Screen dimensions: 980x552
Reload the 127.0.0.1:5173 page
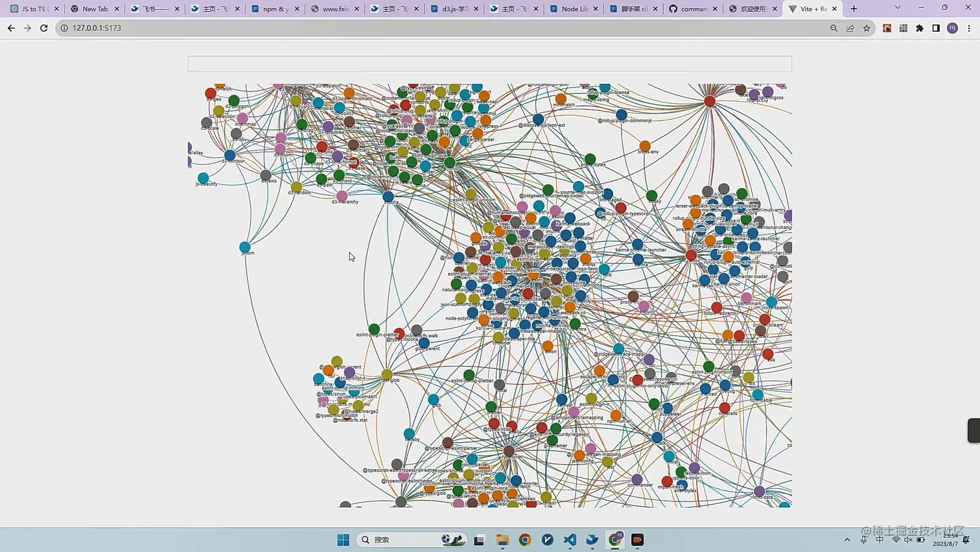coord(44,28)
